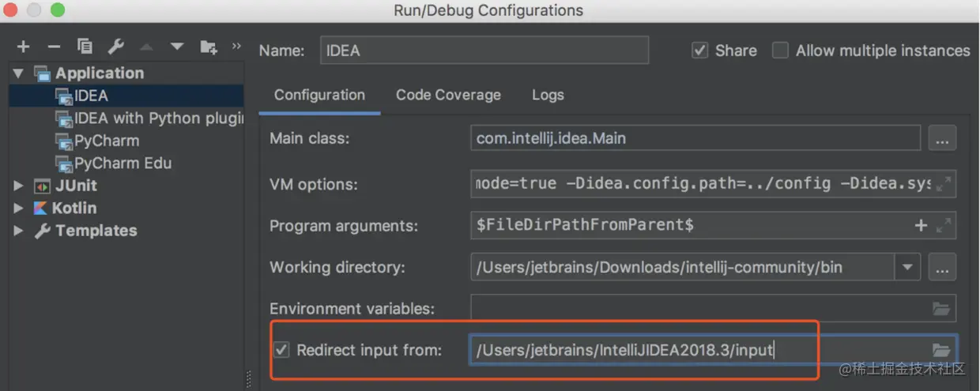Screen dimensions: 980x391
Task: Browse for Redirect input file icon
Action: [941, 350]
